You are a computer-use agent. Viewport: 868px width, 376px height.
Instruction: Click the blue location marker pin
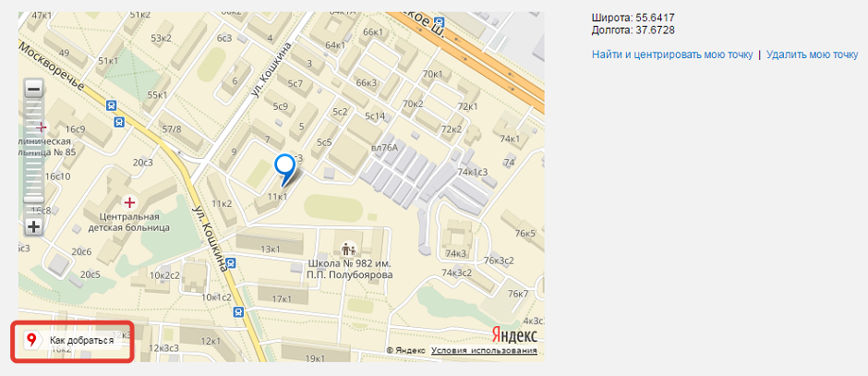[x=285, y=169]
